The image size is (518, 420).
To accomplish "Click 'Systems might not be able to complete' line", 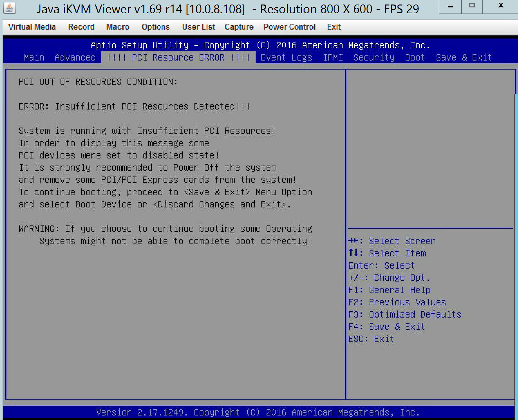I will 175,241.
